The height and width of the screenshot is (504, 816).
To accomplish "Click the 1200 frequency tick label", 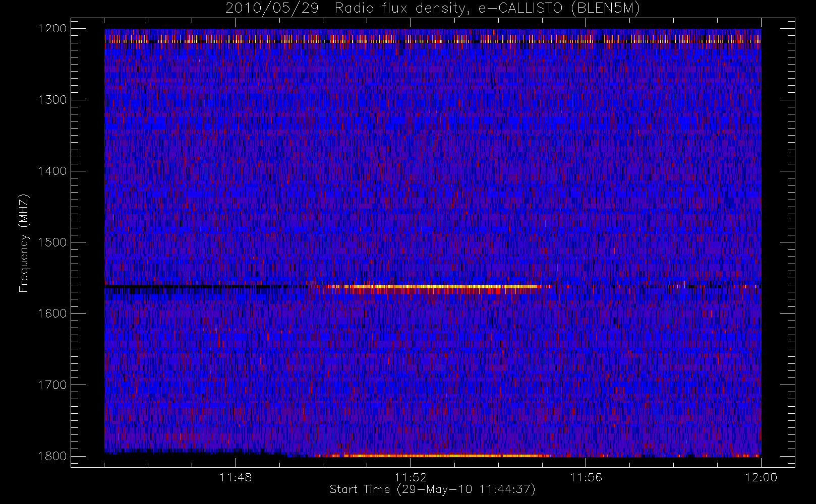I will click(x=52, y=29).
